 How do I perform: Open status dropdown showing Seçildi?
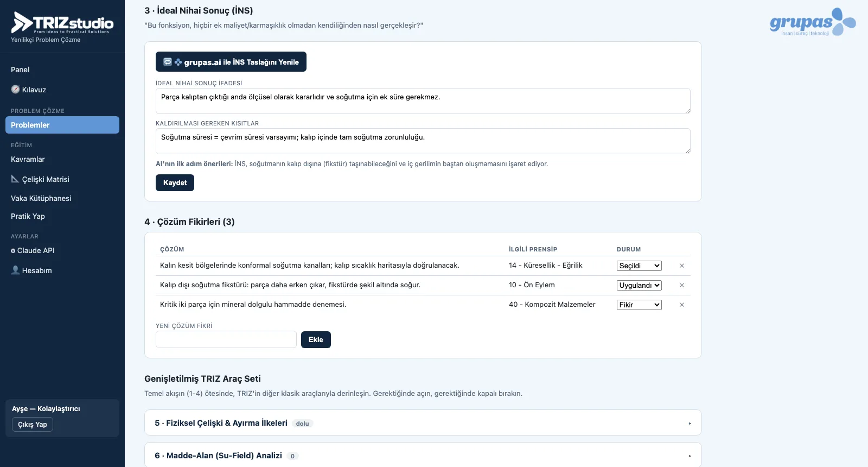tap(639, 266)
